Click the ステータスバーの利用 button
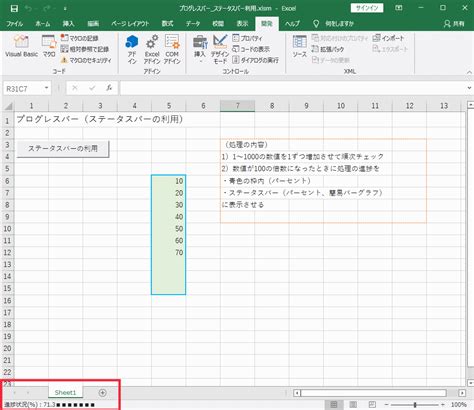Screen dimensions: 474x410 (63, 148)
